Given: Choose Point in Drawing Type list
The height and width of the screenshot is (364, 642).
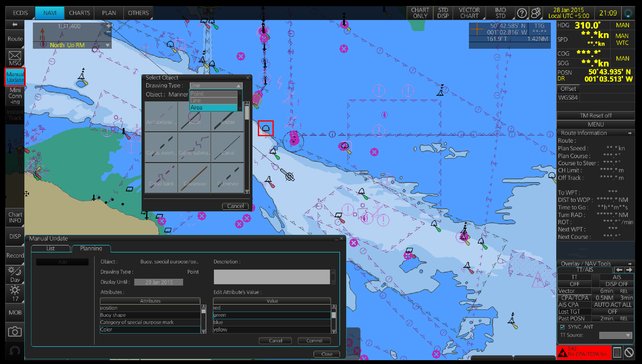Looking at the screenshot, I should [x=213, y=94].
